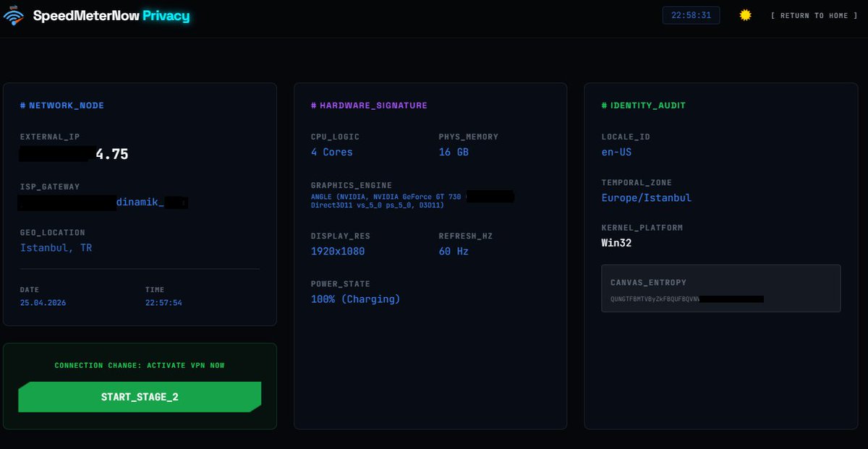Click the en-US locale value
868x449 pixels.
(x=616, y=152)
